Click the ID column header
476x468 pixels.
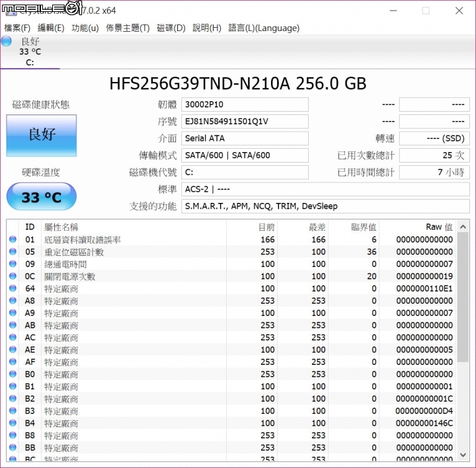pos(30,227)
